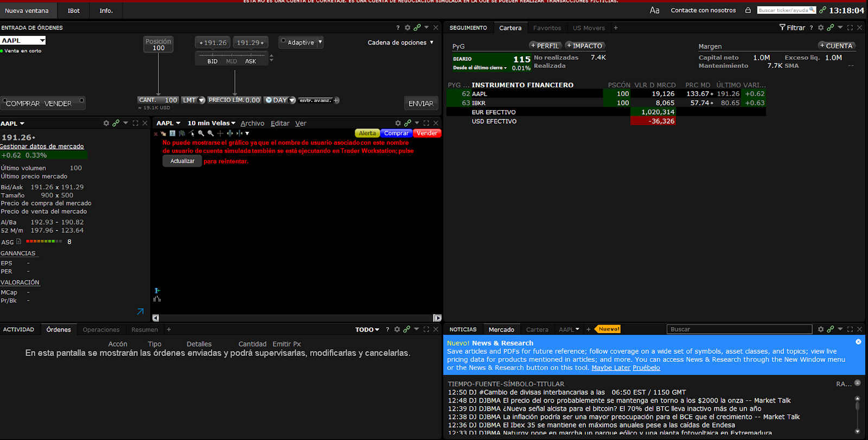Click blue Comprar chart button
The image size is (868, 440).
(397, 133)
